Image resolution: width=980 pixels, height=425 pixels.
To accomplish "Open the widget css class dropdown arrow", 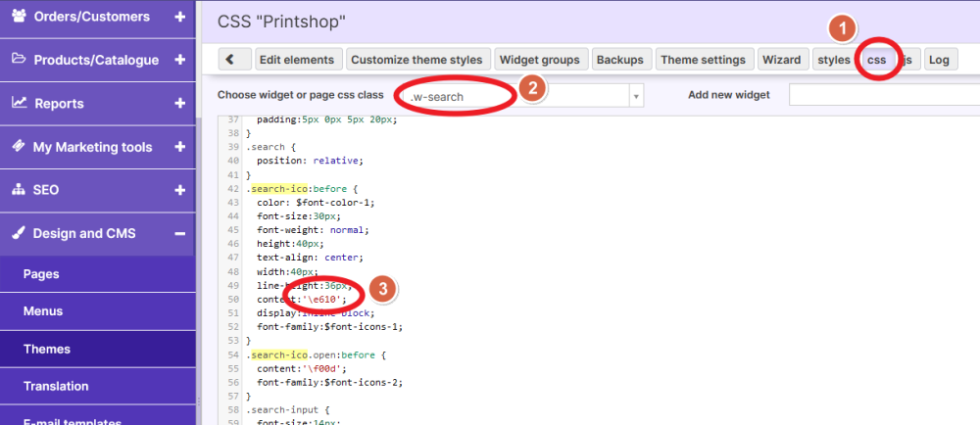I will [x=637, y=96].
